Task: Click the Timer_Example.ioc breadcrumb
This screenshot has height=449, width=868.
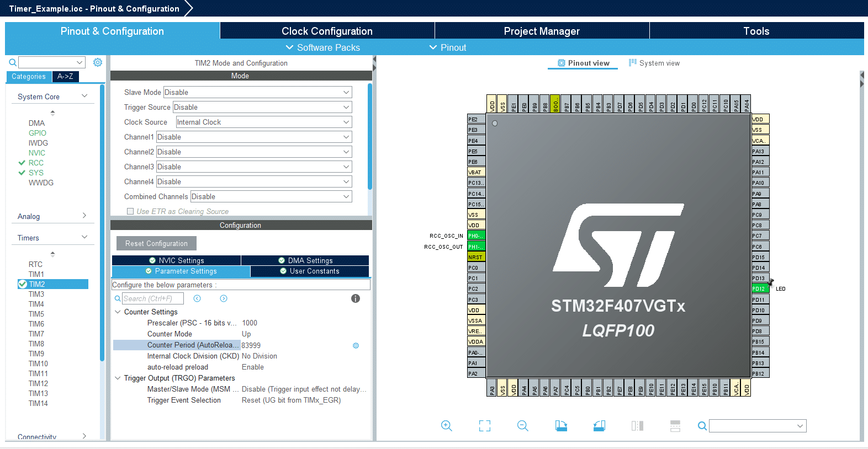Action: coord(94,8)
